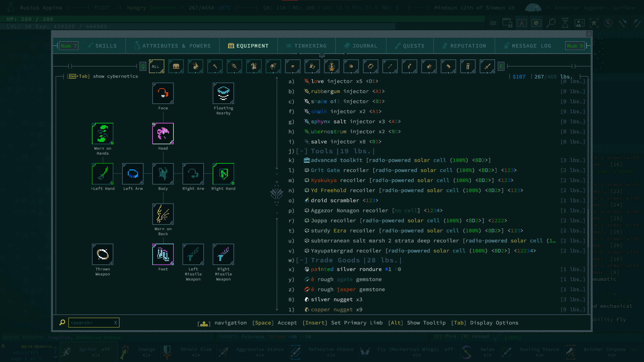Select the Face equipment slot
The height and width of the screenshot is (362, 644).
[x=163, y=93]
